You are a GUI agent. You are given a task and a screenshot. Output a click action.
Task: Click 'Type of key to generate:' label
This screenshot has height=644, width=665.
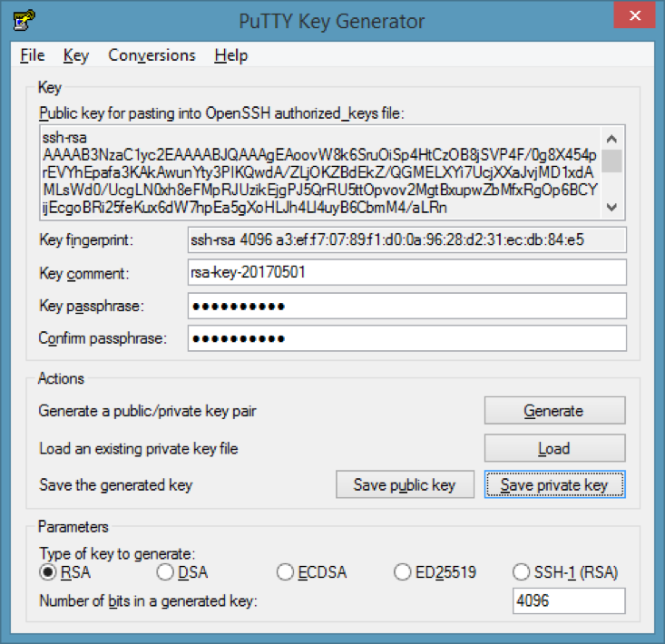coord(117,553)
